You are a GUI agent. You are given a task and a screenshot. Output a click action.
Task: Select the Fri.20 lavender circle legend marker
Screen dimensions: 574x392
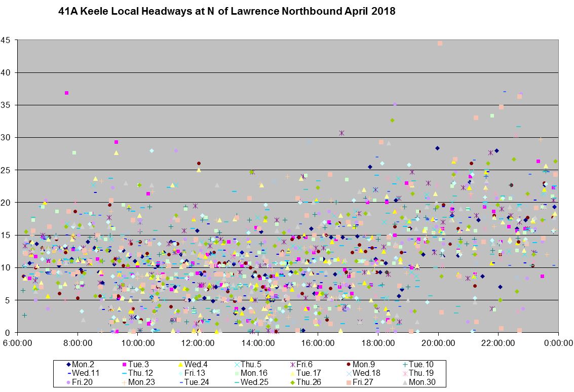[x=68, y=382]
